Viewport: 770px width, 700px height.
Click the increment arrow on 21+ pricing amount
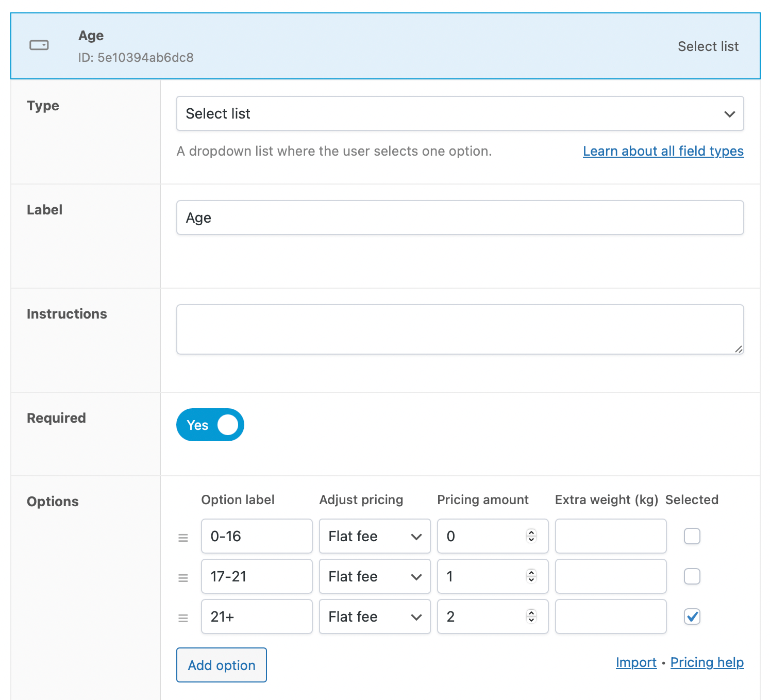tap(530, 613)
